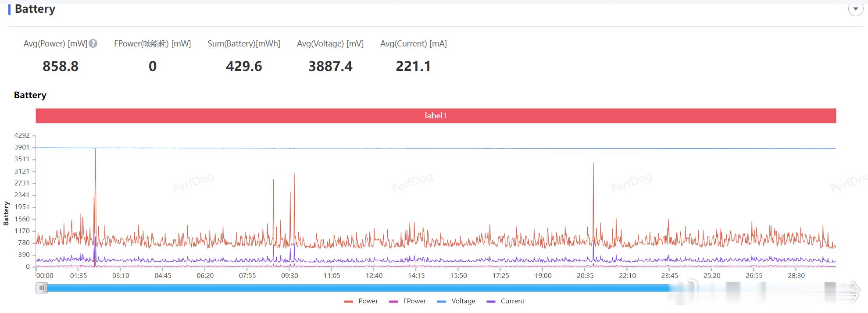868x313 pixels.
Task: Click the 00:00 time axis start label
Action: coord(45,276)
